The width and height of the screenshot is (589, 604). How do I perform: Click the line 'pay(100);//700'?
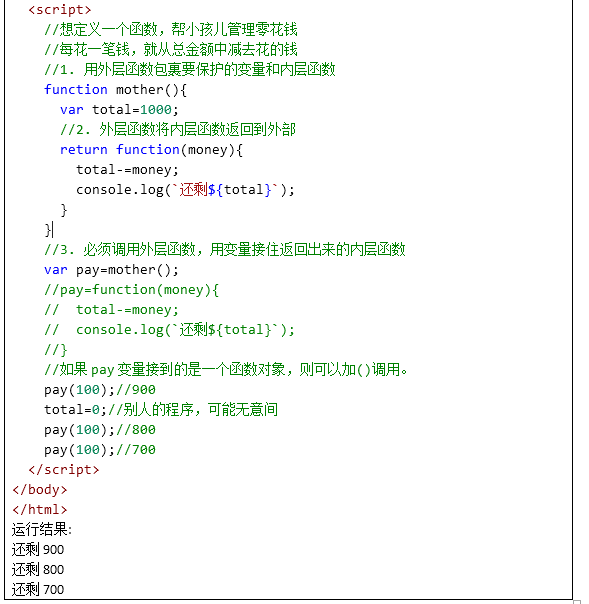click(100, 450)
